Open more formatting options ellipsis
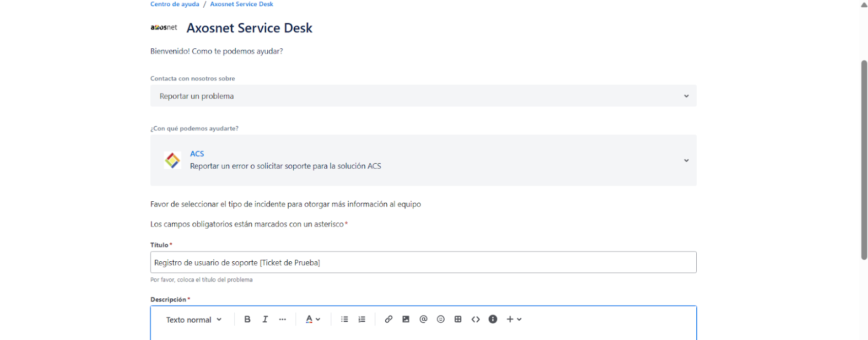This screenshot has height=340, width=868. tap(283, 319)
